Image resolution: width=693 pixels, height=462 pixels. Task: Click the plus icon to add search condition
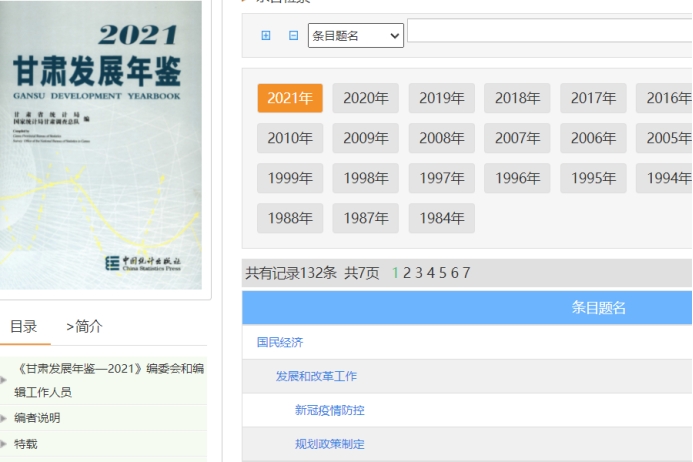point(266,35)
